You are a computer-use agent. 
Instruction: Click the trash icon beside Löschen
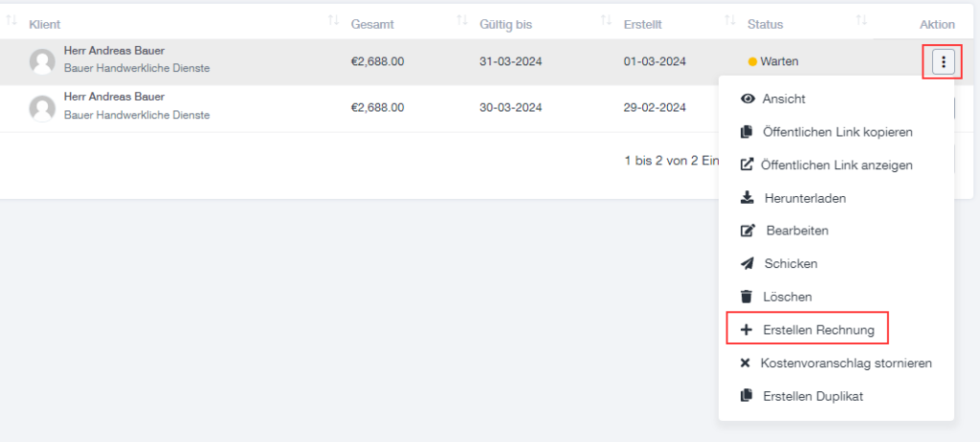click(x=746, y=297)
